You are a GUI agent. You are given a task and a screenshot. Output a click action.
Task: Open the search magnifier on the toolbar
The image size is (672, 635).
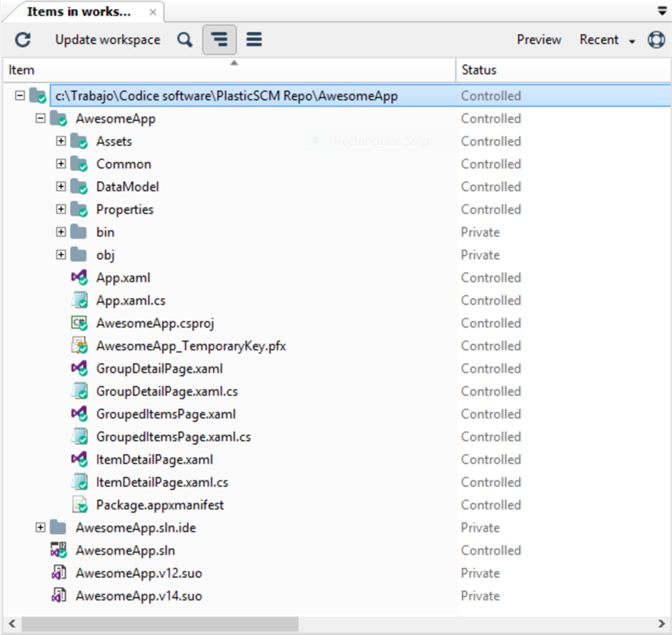[184, 39]
